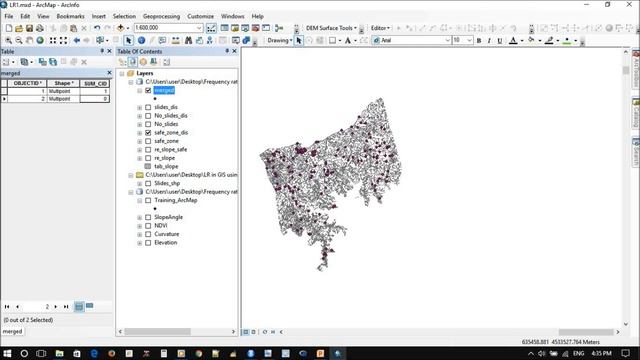Open the Geoprocessing menu
Image resolution: width=640 pixels, height=360 pixels.
point(161,16)
